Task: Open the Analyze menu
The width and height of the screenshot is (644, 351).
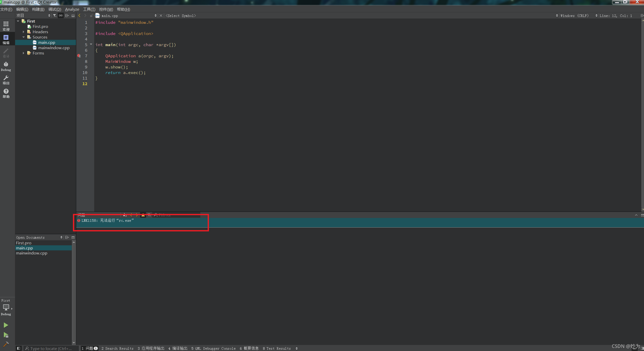Action: 72,9
